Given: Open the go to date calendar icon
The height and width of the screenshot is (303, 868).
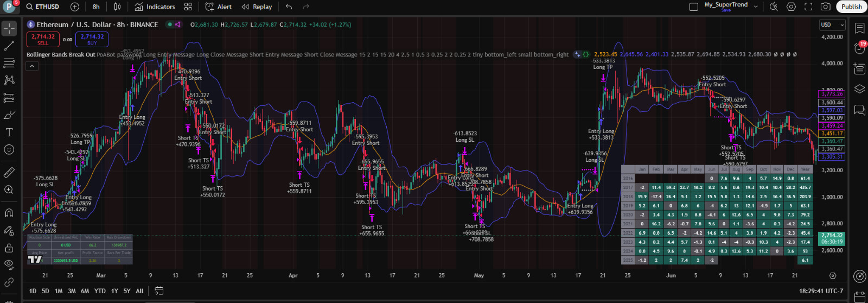Looking at the screenshot, I should (x=159, y=291).
